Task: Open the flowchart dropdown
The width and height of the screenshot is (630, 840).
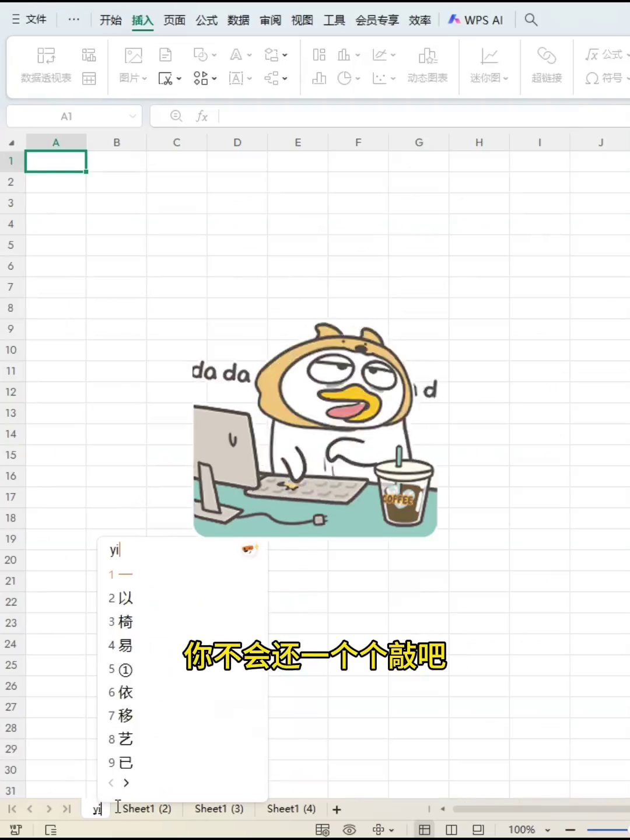Action: 276,55
